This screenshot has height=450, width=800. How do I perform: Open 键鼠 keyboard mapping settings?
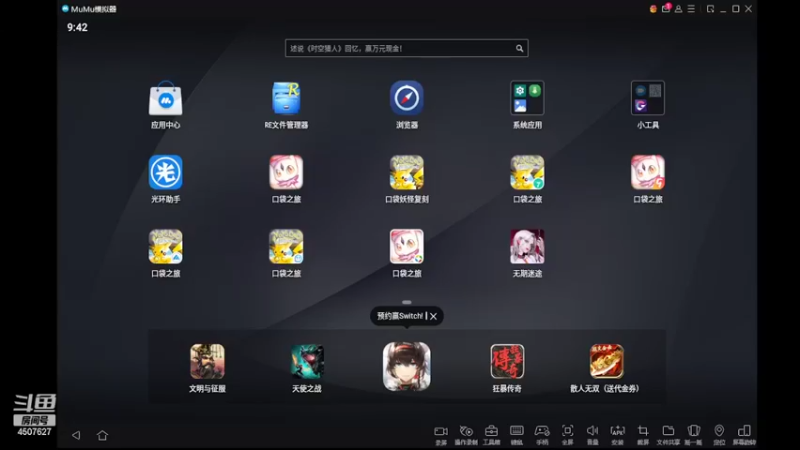(x=517, y=435)
